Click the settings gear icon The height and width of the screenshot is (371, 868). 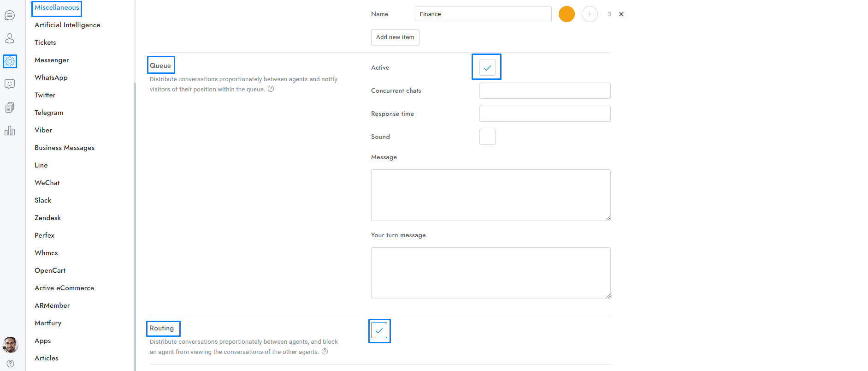tap(10, 61)
